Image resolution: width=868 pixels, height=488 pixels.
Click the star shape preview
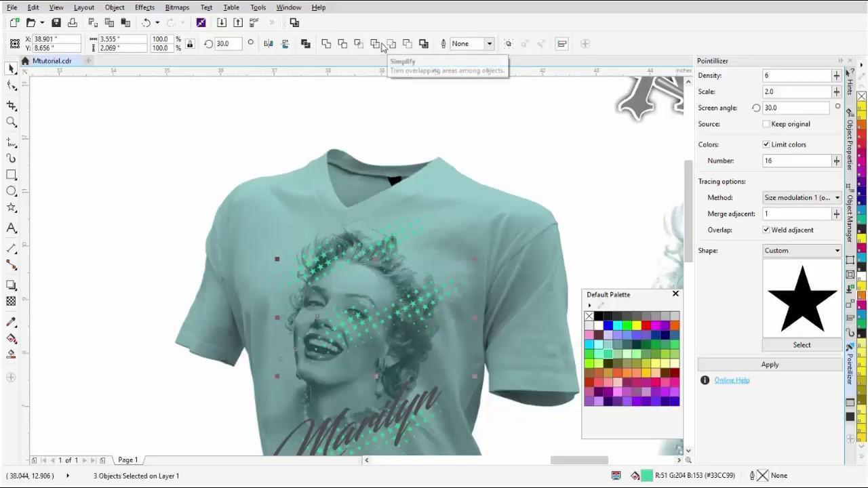pyautogui.click(x=802, y=299)
